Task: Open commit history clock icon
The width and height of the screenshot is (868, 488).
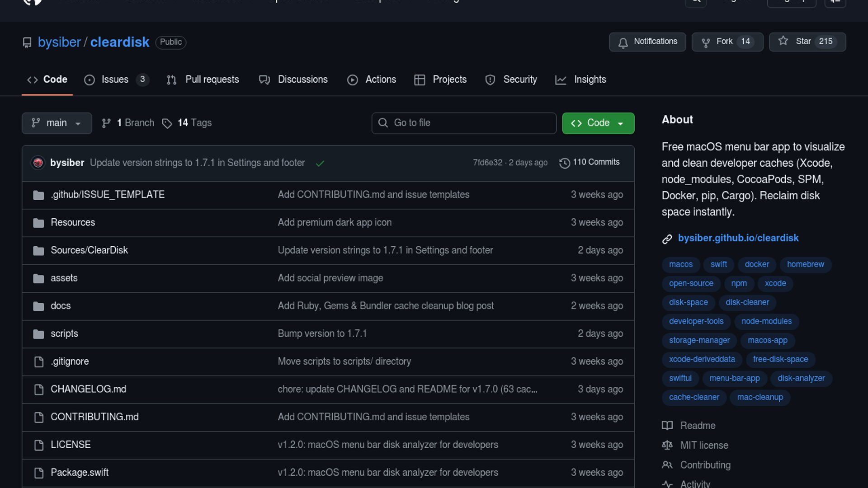Action: pyautogui.click(x=564, y=163)
